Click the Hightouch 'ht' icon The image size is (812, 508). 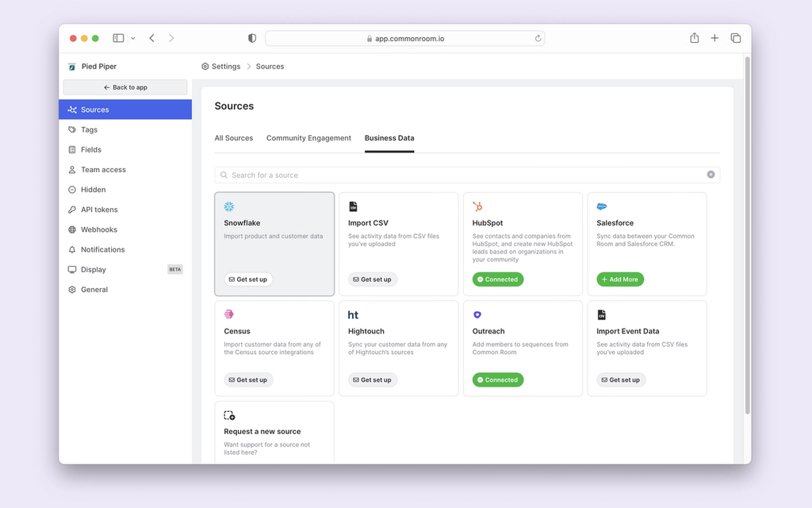click(354, 314)
